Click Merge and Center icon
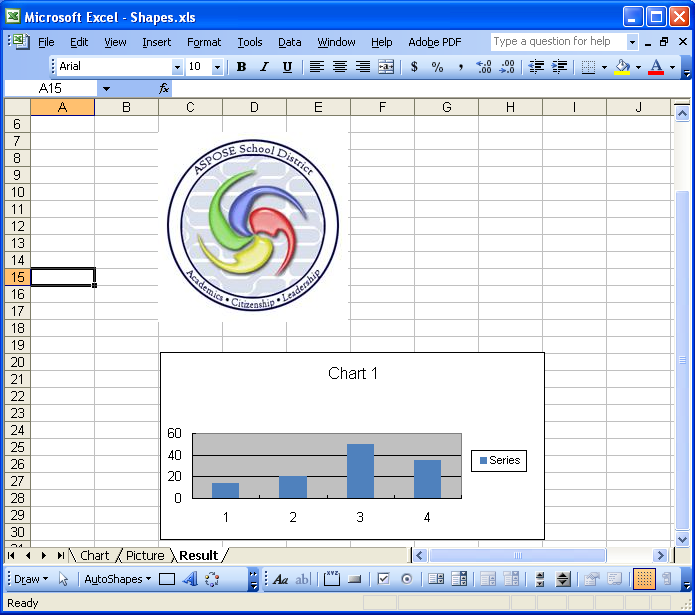This screenshot has height=615, width=695. [386, 67]
